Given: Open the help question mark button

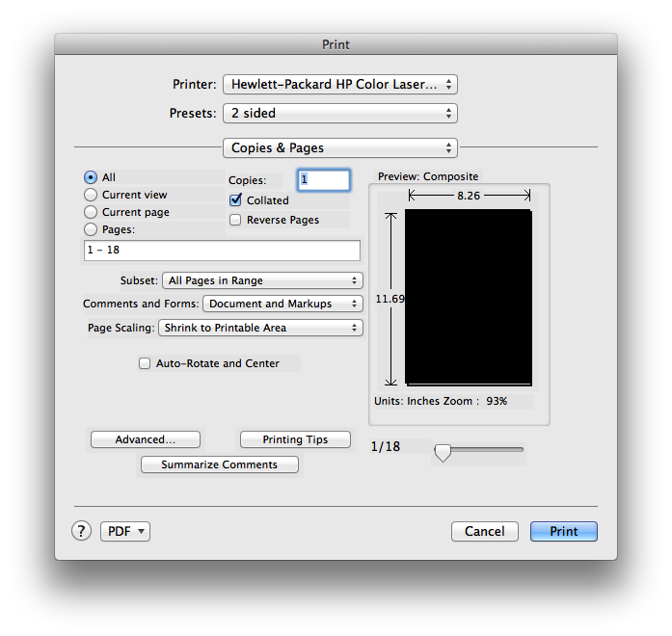Looking at the screenshot, I should 81,531.
